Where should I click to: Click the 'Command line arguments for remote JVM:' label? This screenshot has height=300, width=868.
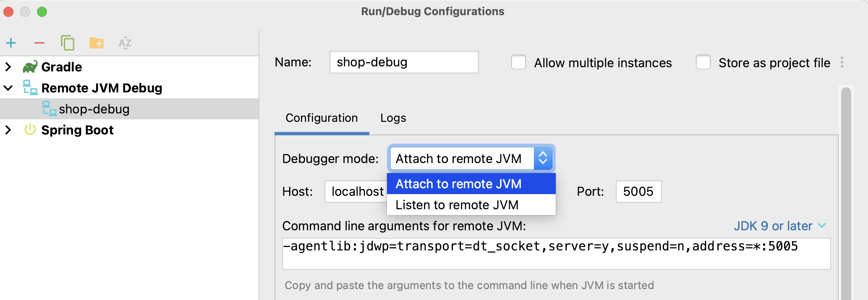(404, 226)
